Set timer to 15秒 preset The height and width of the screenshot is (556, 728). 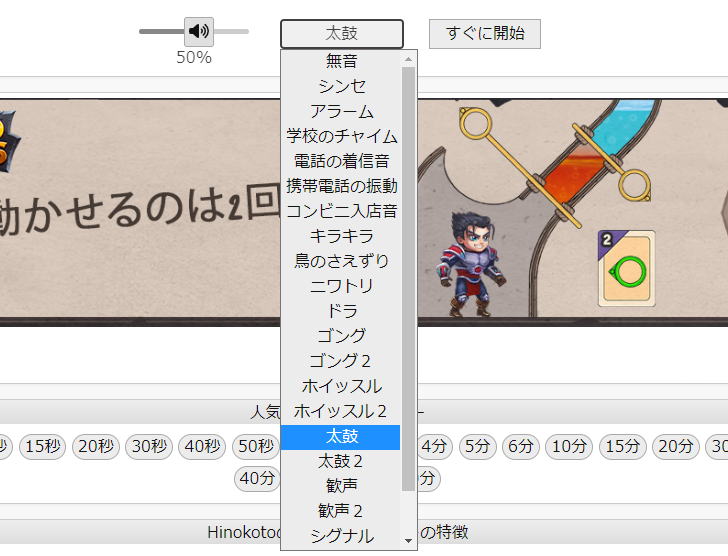click(43, 447)
